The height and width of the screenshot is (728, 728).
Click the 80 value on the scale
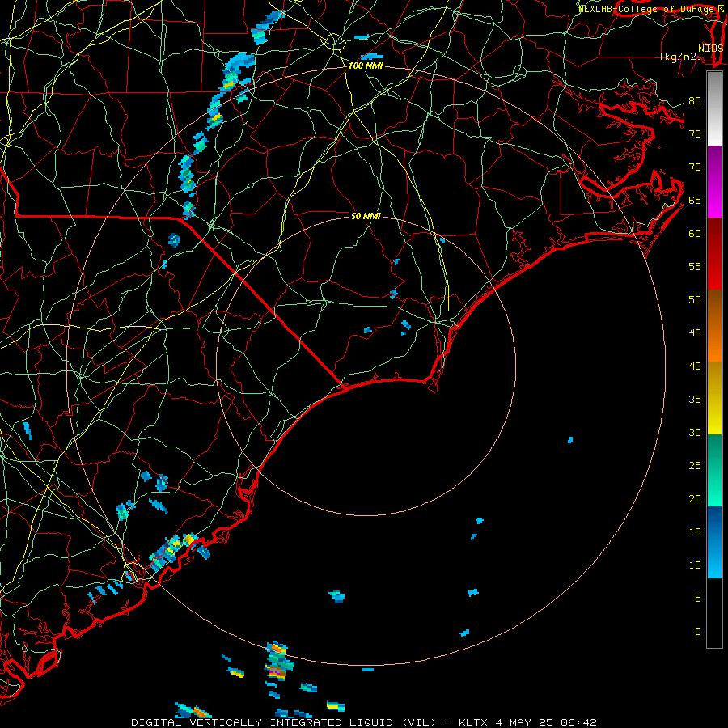click(695, 101)
